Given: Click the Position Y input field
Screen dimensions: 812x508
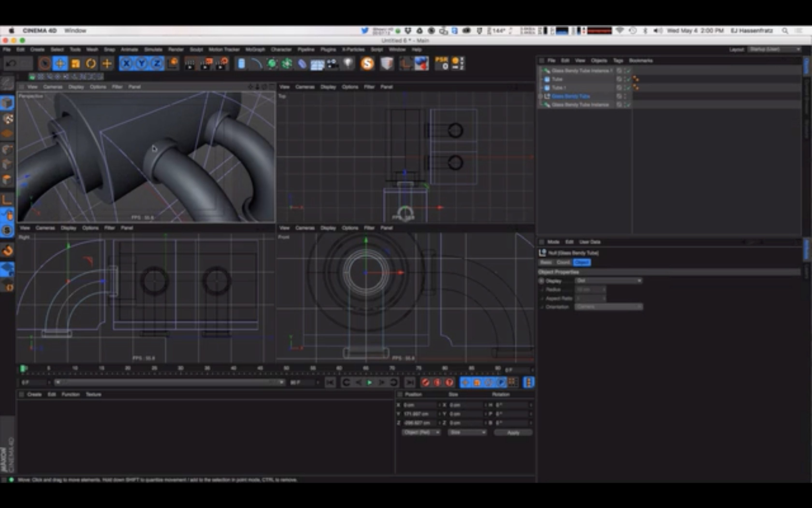Looking at the screenshot, I should point(420,414).
